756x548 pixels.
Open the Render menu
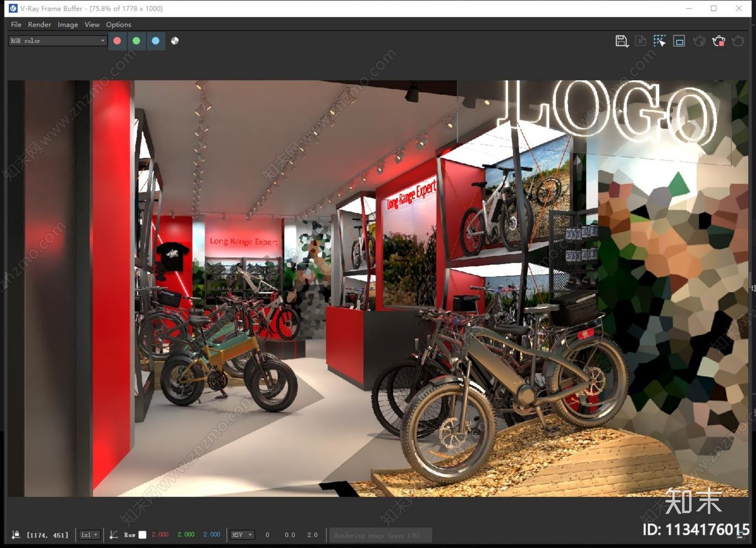tap(39, 25)
